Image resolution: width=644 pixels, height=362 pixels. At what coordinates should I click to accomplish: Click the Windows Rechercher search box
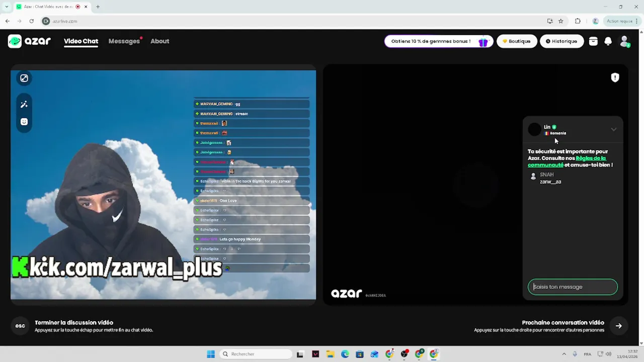tap(256, 354)
